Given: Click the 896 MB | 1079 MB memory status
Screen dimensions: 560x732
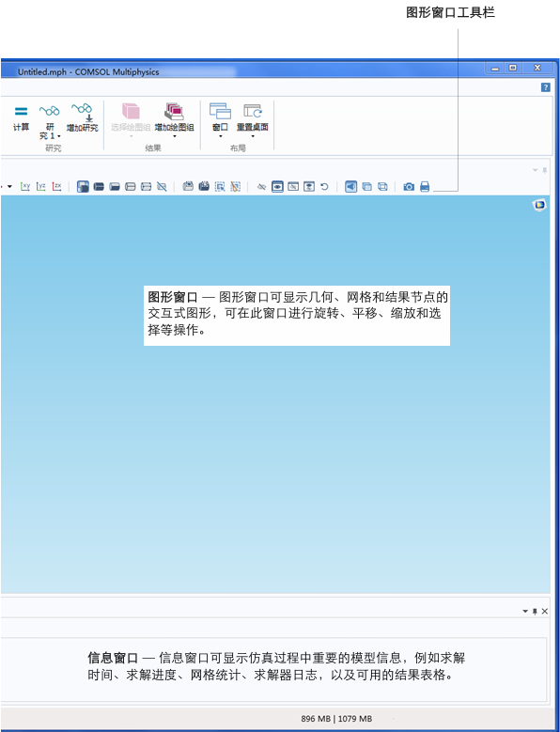Looking at the screenshot, I should (336, 719).
